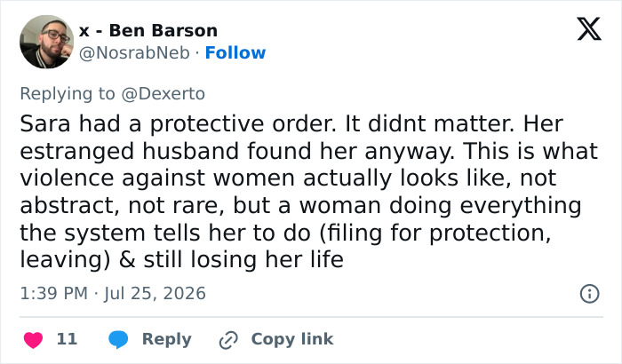The image size is (622, 364).
Task: Open the Jul 25, 2026 date link
Action: coord(155,294)
